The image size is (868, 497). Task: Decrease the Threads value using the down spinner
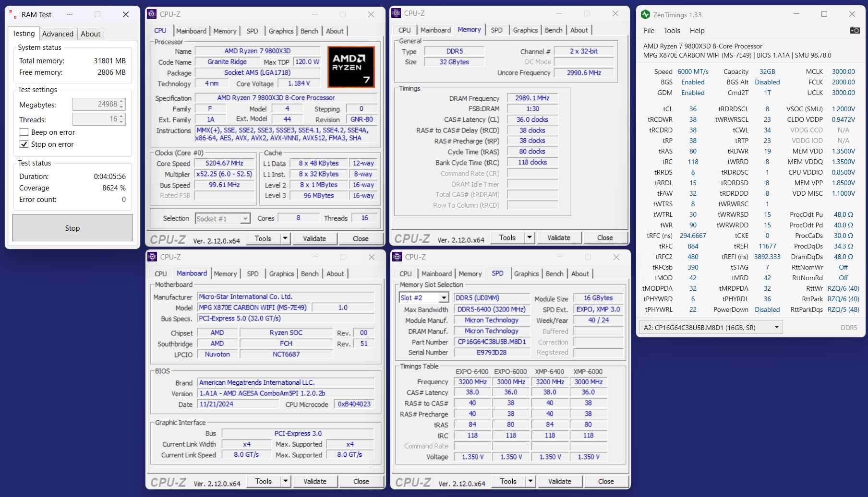pos(121,121)
